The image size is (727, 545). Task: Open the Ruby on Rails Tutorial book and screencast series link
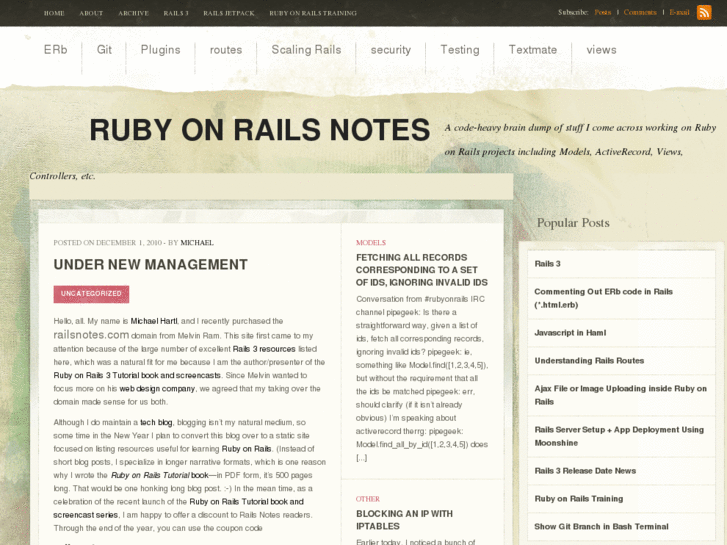pos(179,508)
